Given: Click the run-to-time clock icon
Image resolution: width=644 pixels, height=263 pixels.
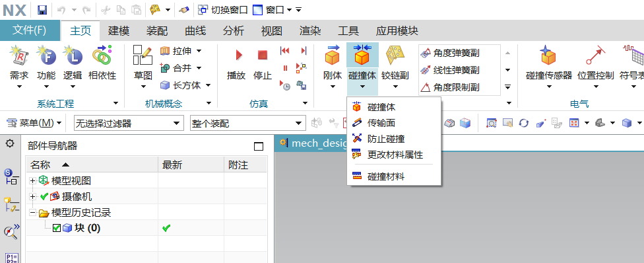Looking at the screenshot, I should (284, 85).
